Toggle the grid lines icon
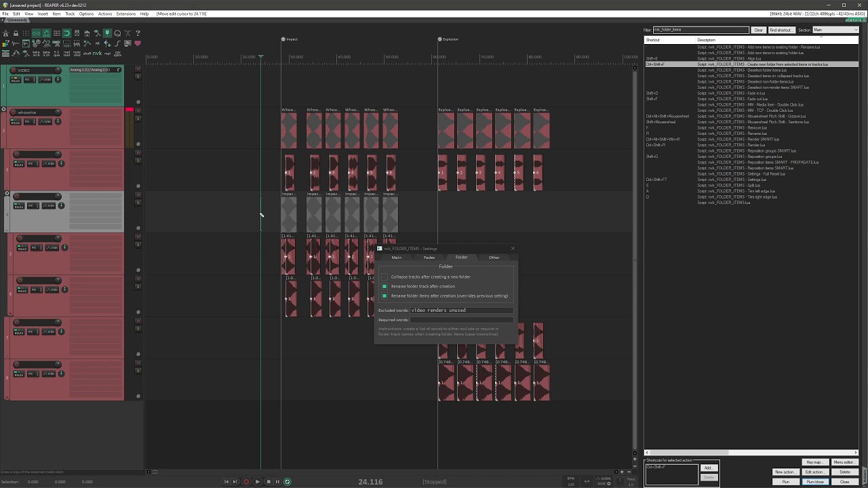Image resolution: width=868 pixels, height=488 pixels. [x=26, y=33]
